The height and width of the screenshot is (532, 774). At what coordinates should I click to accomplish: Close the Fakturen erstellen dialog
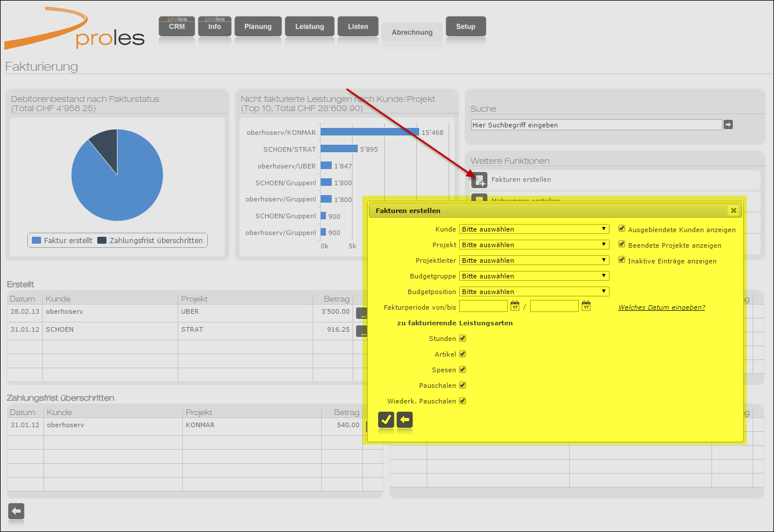(733, 211)
